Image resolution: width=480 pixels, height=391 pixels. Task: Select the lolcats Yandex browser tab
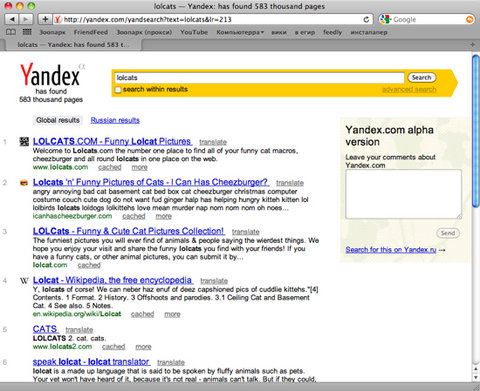coord(73,45)
